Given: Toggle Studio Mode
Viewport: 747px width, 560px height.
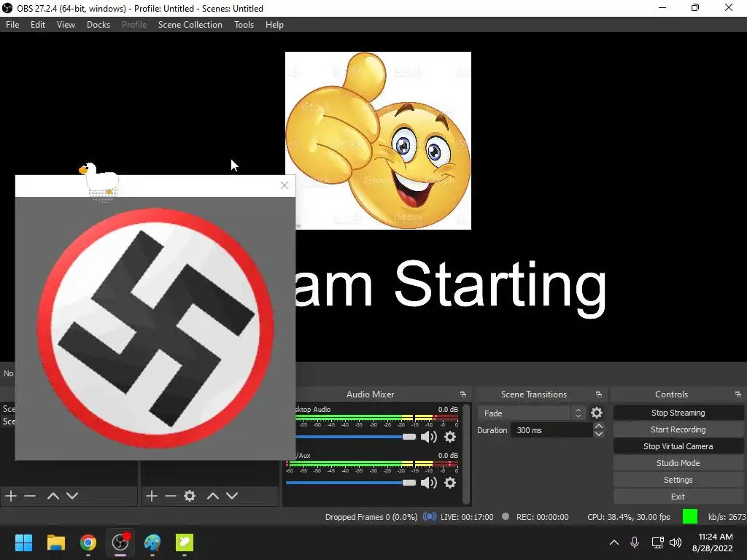Looking at the screenshot, I should tap(678, 463).
